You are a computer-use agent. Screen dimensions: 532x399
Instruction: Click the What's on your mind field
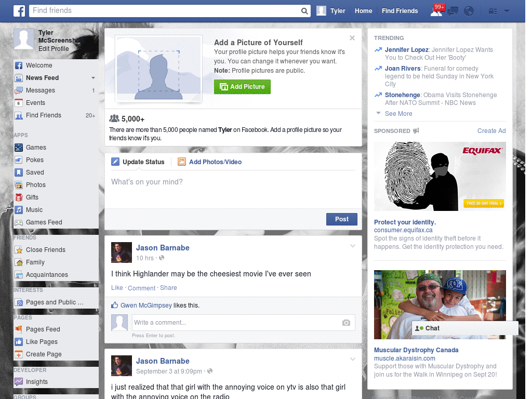(x=233, y=189)
